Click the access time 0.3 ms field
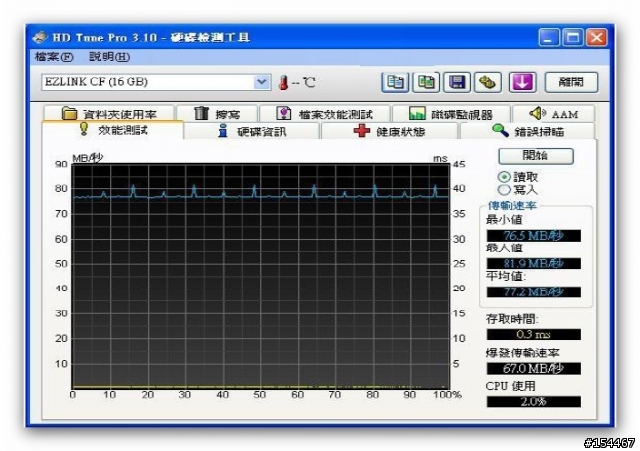Viewport: 640px width, 451px height. click(x=533, y=335)
